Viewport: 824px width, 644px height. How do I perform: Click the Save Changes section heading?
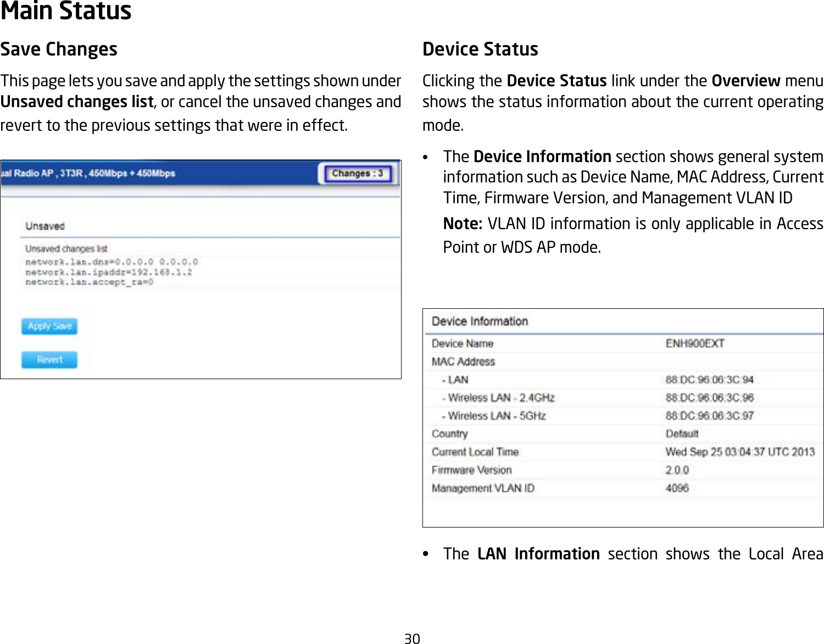59,49
